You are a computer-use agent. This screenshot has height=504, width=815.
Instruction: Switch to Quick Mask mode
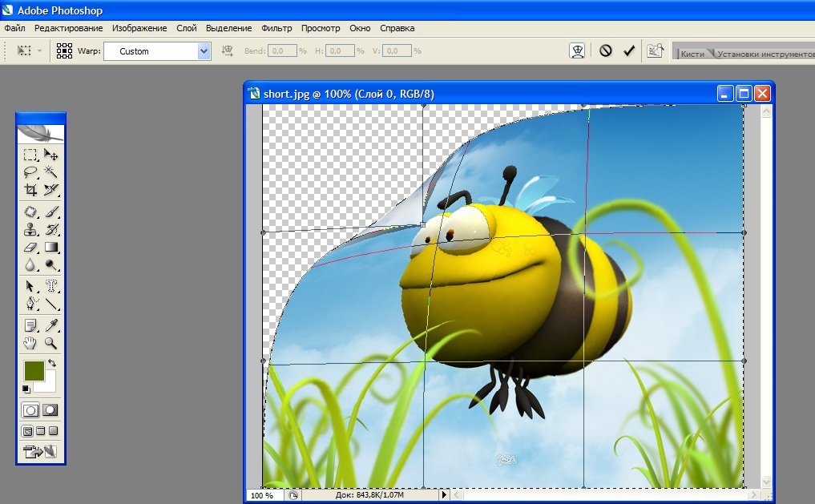(x=50, y=409)
